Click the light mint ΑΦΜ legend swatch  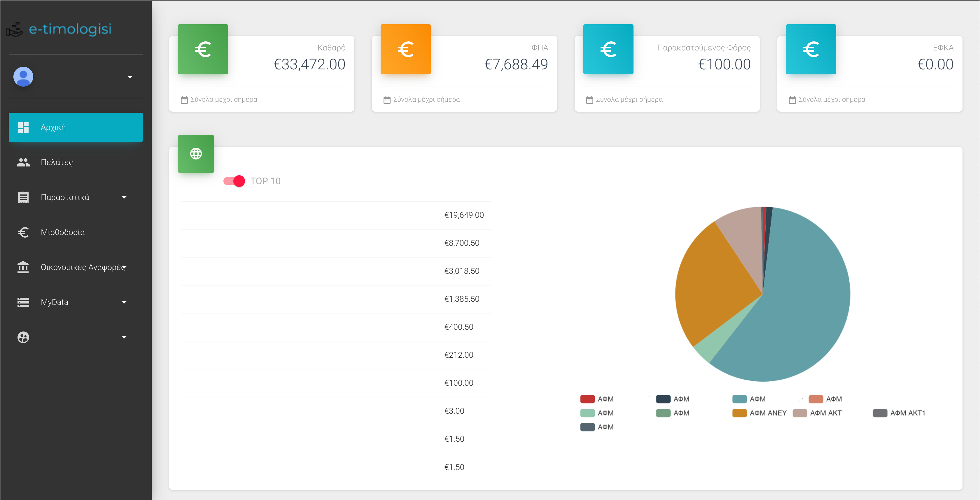click(x=587, y=413)
